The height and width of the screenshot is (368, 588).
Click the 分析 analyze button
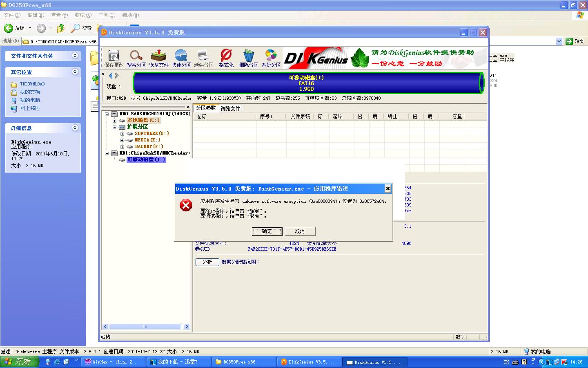pyautogui.click(x=207, y=262)
